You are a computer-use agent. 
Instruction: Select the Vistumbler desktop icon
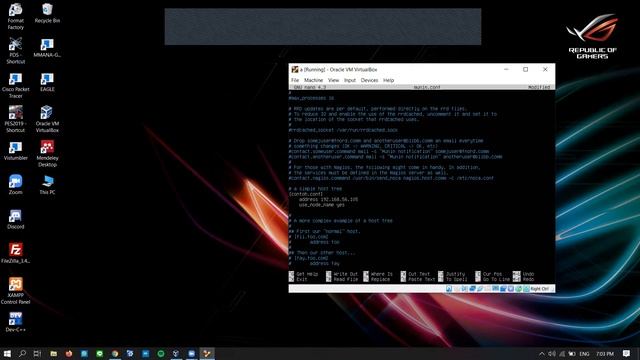[x=16, y=150]
